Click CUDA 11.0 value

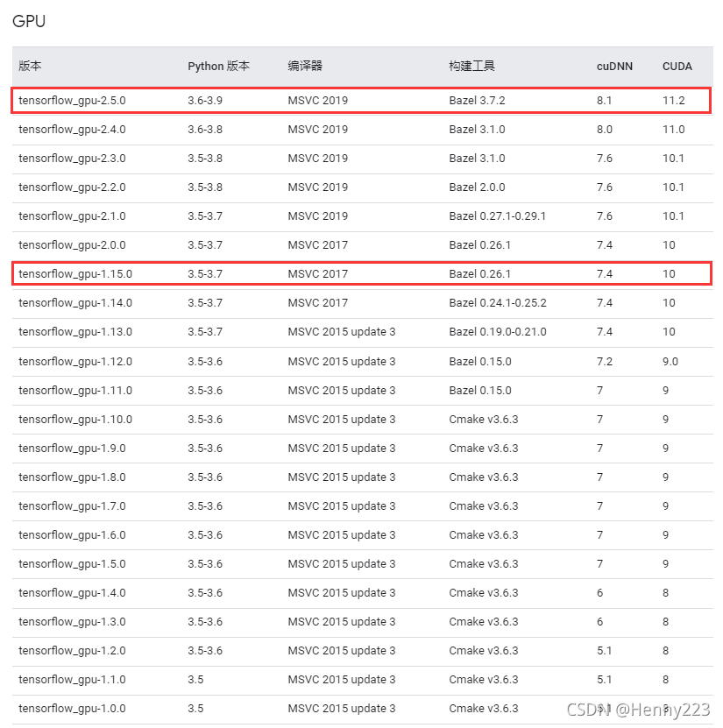click(x=673, y=130)
